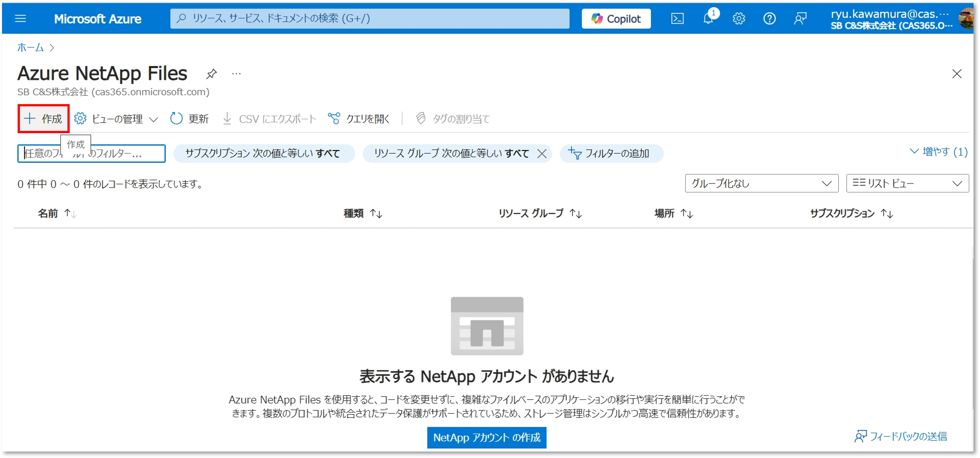Sort by 場所 column
This screenshot has width=980, height=458.
pos(673,213)
